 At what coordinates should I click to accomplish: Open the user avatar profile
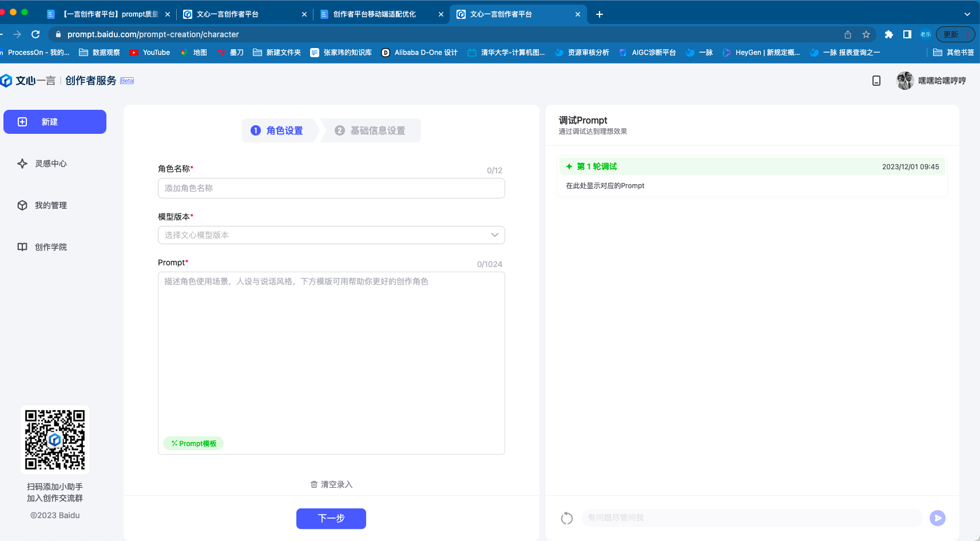[x=905, y=81]
